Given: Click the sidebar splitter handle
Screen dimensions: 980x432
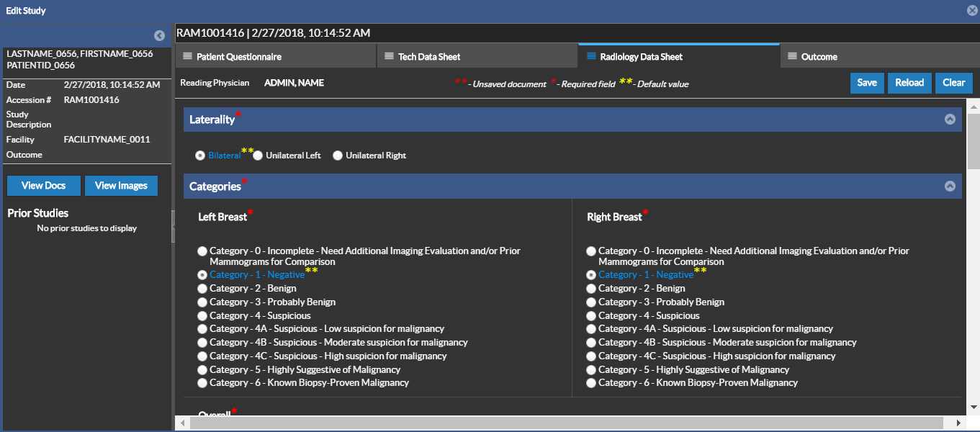Looking at the screenshot, I should [x=173, y=227].
